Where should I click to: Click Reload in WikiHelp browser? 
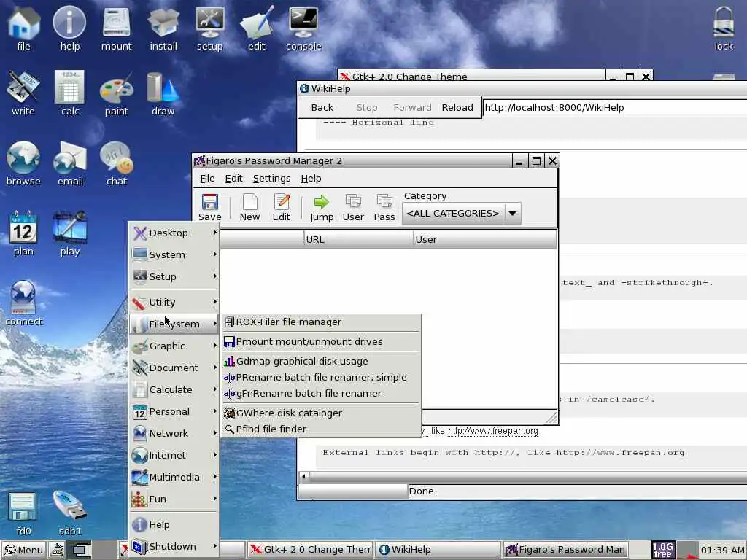click(x=457, y=108)
